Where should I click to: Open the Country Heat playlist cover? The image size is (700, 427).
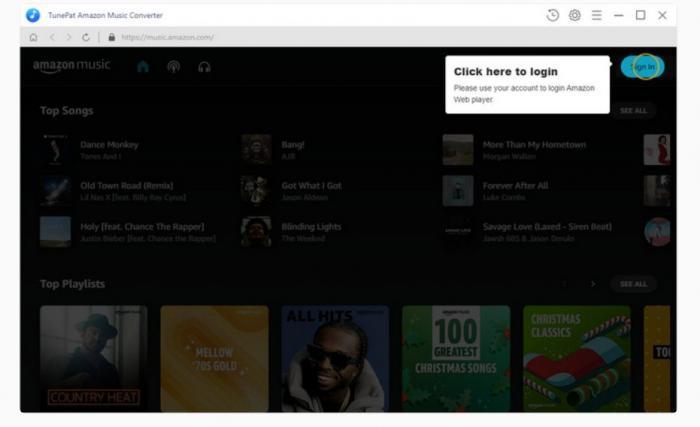94,359
